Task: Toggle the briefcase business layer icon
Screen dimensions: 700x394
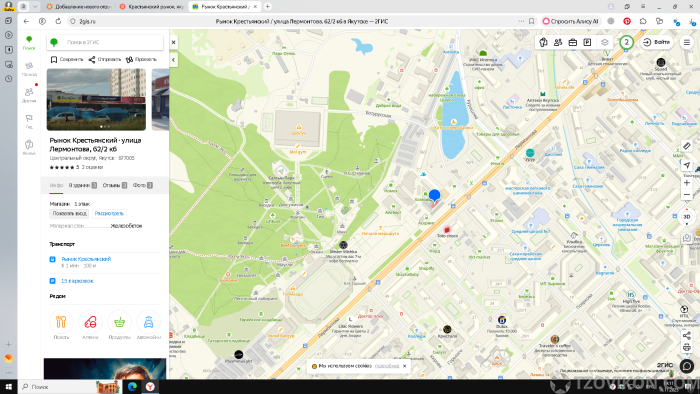Action: click(573, 42)
